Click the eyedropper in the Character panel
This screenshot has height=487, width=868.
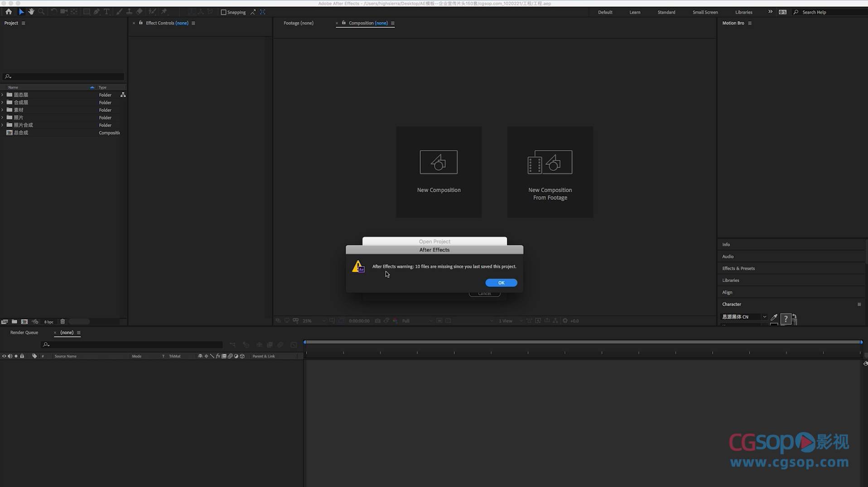tap(774, 317)
